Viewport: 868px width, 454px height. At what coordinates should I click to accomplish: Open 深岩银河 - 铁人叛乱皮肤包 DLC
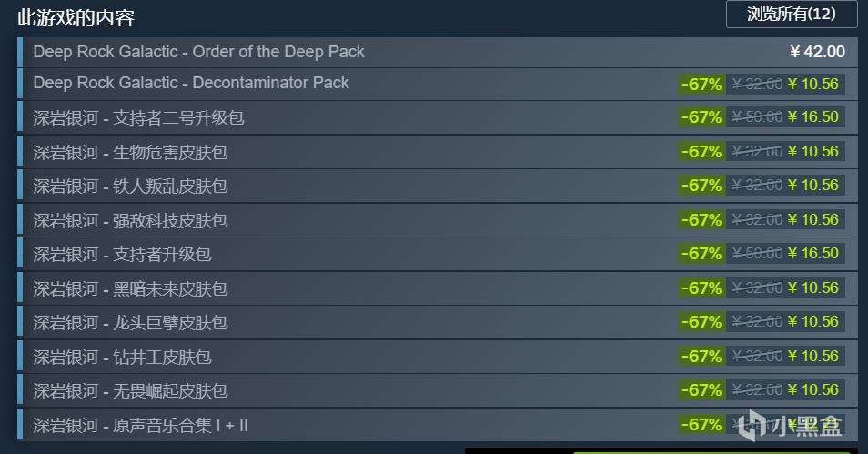coord(438,186)
